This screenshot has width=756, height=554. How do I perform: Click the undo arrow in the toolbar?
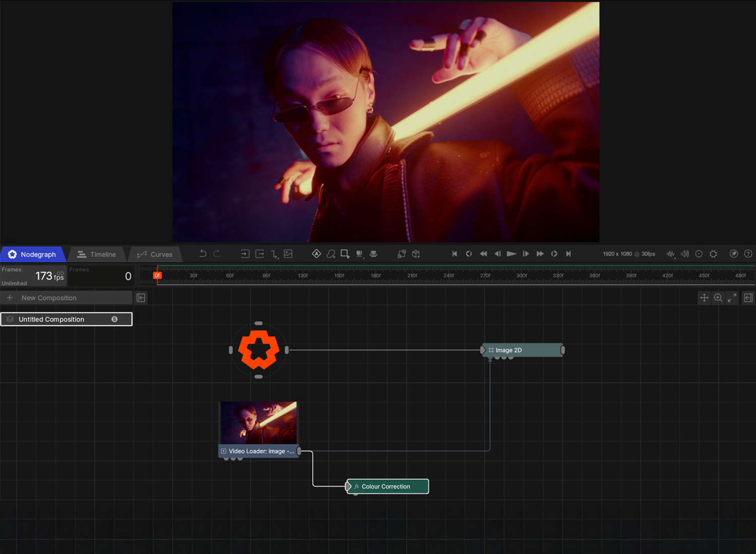(x=203, y=254)
